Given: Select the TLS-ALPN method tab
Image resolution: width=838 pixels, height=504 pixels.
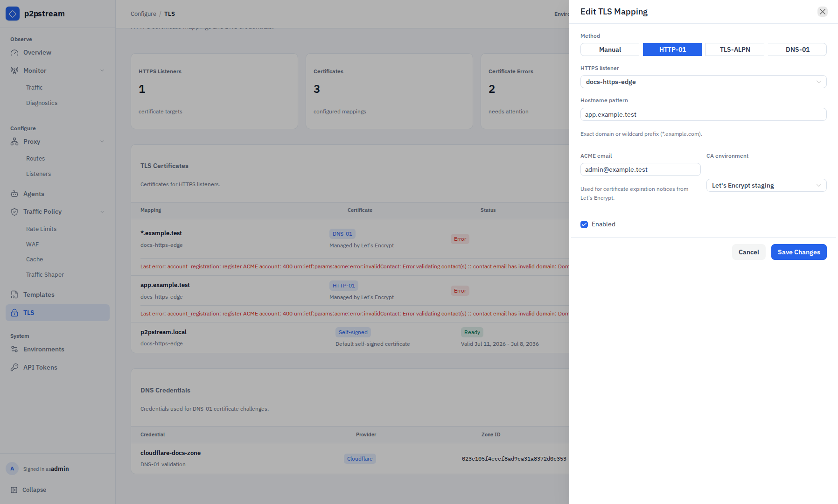Looking at the screenshot, I should point(735,49).
